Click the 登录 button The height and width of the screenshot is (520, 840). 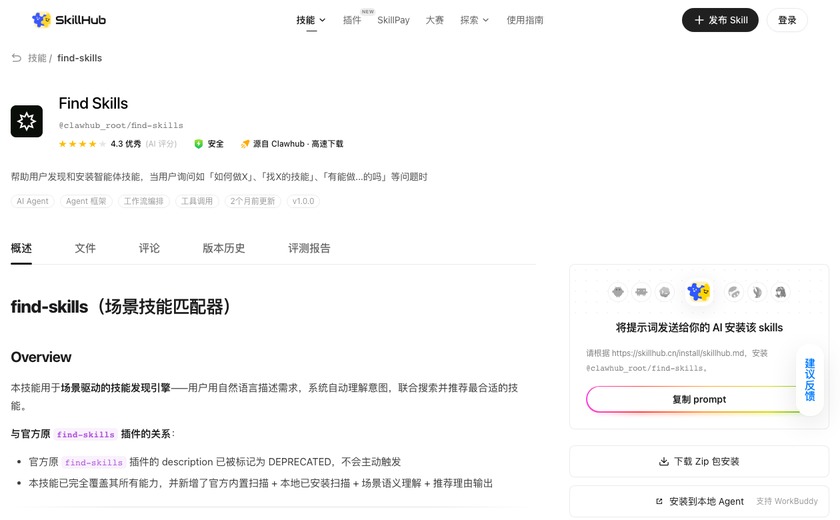click(x=787, y=20)
